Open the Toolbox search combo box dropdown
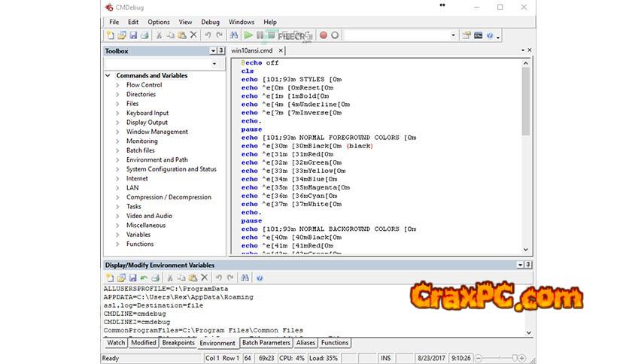The width and height of the screenshot is (629, 364). click(214, 64)
